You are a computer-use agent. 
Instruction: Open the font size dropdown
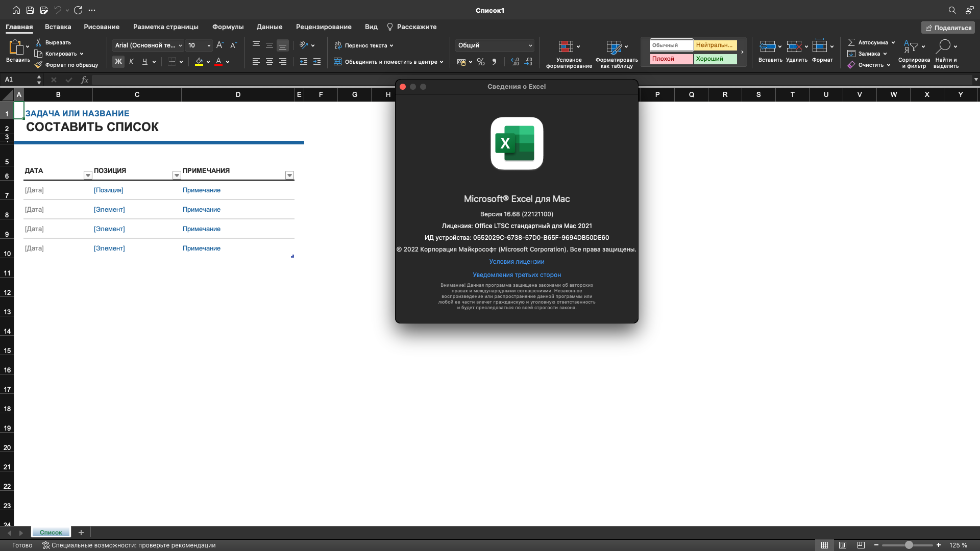point(209,45)
